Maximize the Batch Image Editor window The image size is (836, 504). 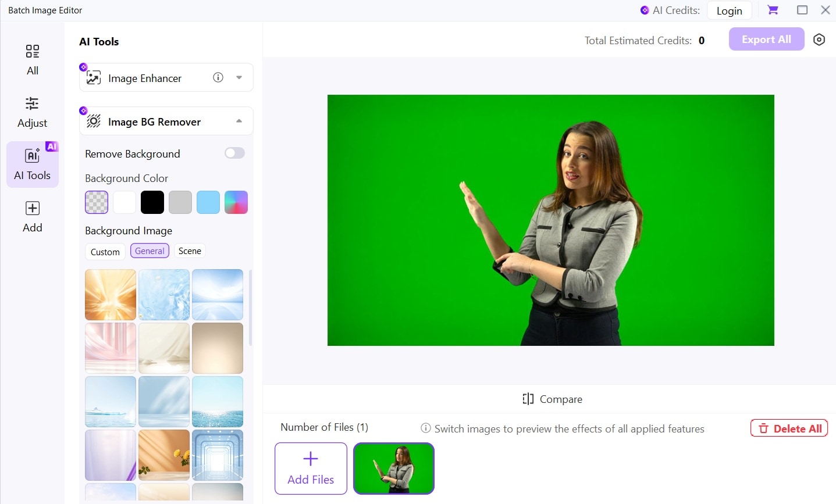[802, 10]
